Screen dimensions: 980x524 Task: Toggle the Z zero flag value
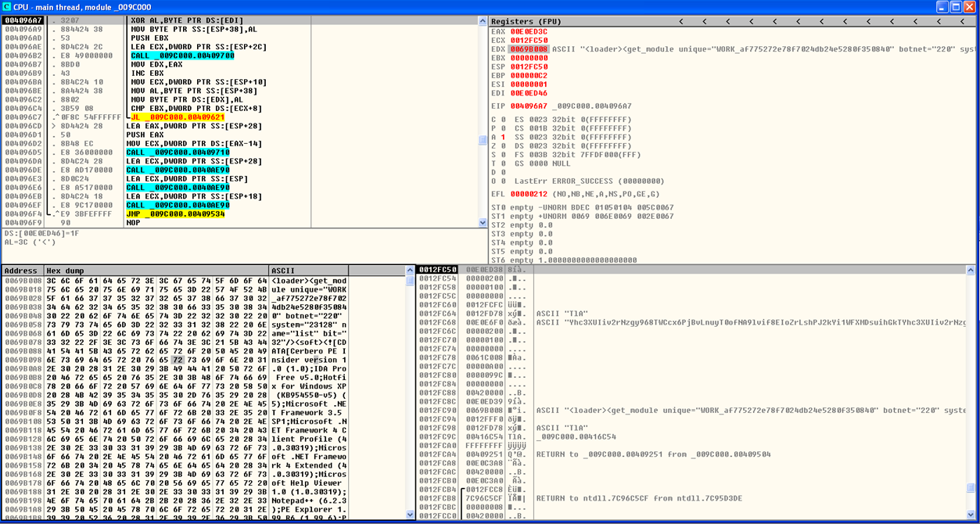(502, 145)
